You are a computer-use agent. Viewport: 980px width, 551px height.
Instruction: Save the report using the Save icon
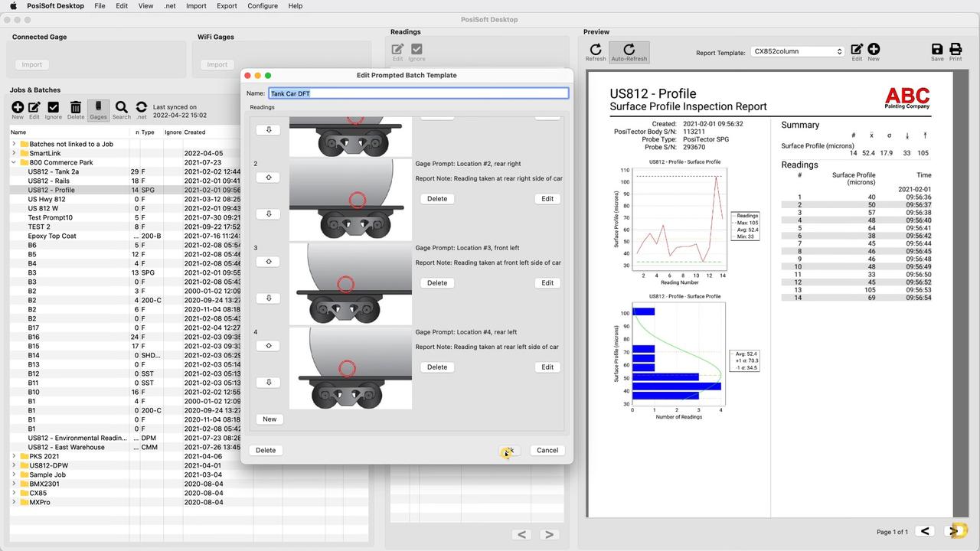pyautogui.click(x=937, y=52)
